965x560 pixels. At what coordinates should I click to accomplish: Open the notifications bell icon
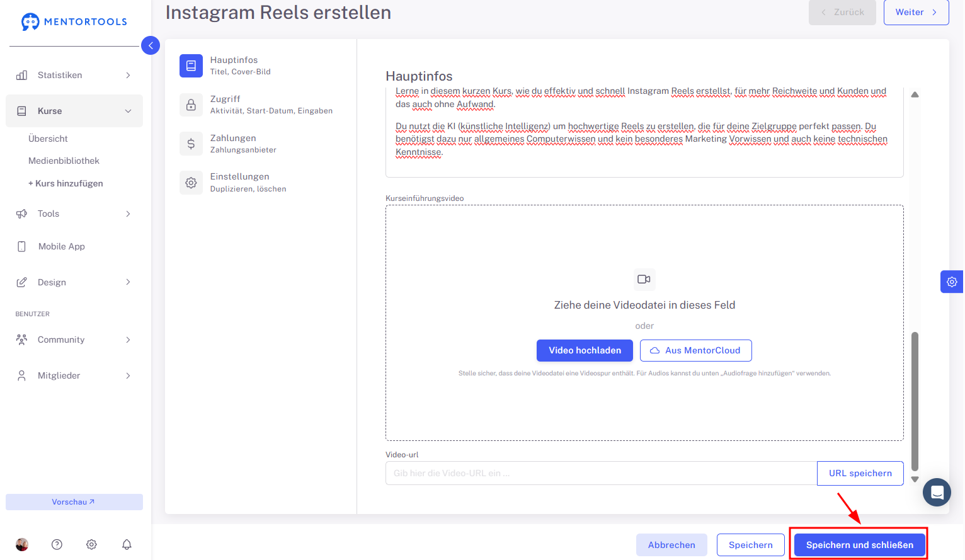click(x=127, y=544)
